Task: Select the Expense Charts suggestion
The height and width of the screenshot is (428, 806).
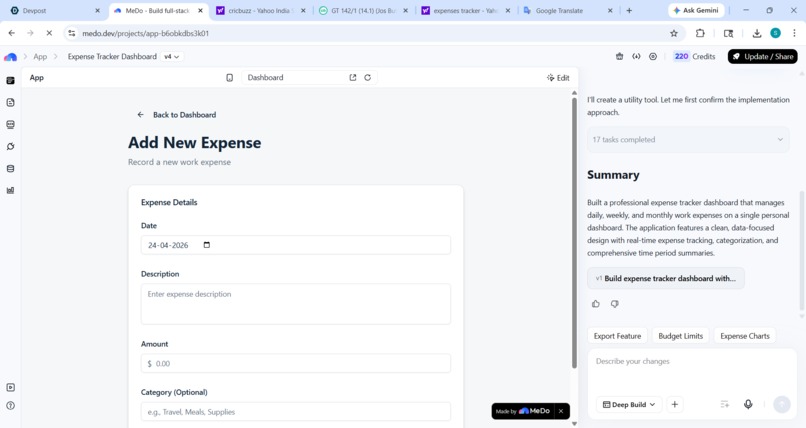Action: click(x=745, y=336)
